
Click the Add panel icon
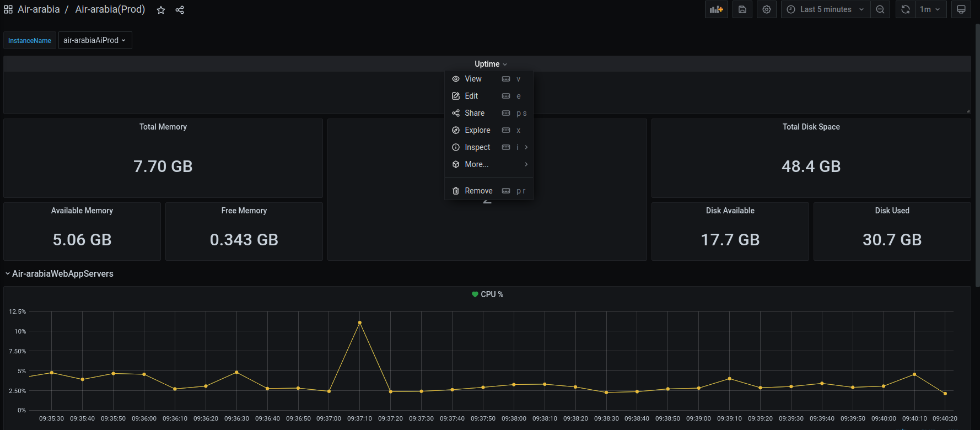pyautogui.click(x=716, y=9)
